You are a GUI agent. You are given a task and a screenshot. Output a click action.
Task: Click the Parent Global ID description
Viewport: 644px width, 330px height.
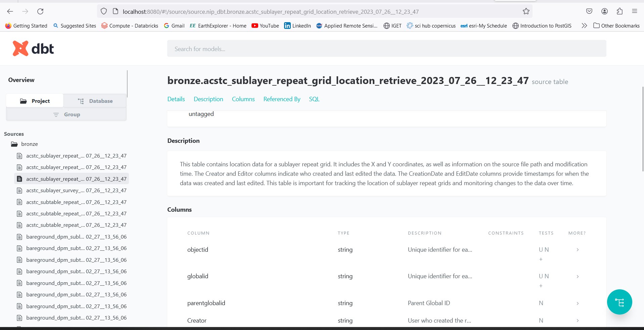(x=429, y=303)
